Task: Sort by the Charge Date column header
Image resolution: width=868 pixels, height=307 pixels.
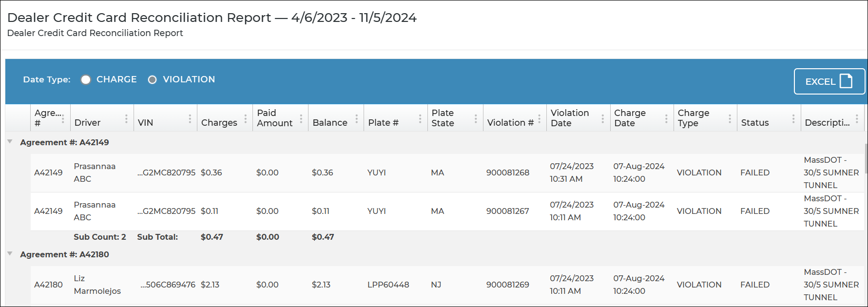Action: click(x=630, y=118)
